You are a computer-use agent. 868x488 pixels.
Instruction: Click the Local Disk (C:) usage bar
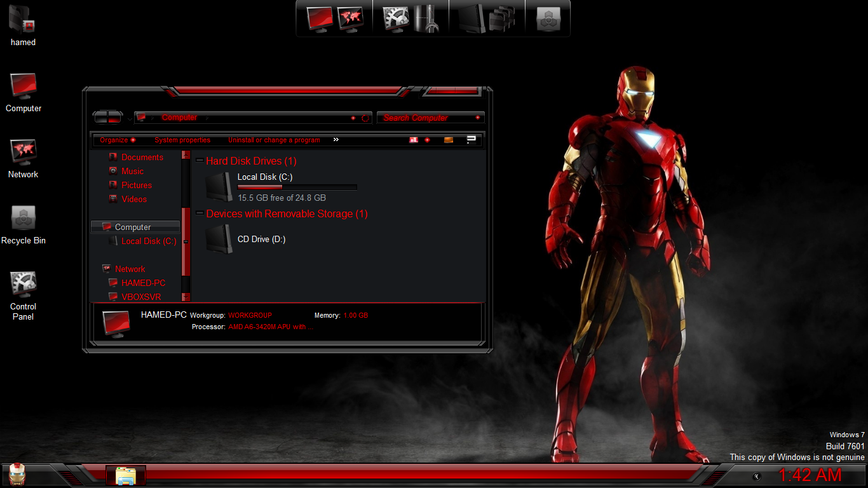(x=297, y=187)
